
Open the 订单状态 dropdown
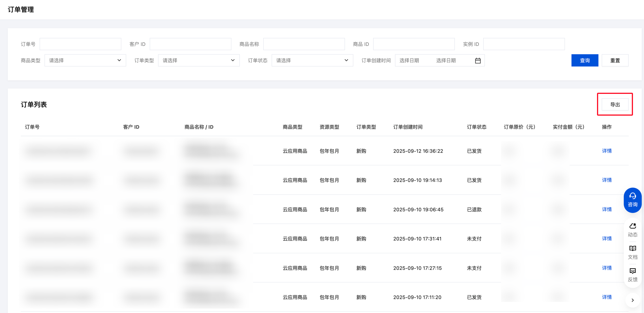coord(312,61)
